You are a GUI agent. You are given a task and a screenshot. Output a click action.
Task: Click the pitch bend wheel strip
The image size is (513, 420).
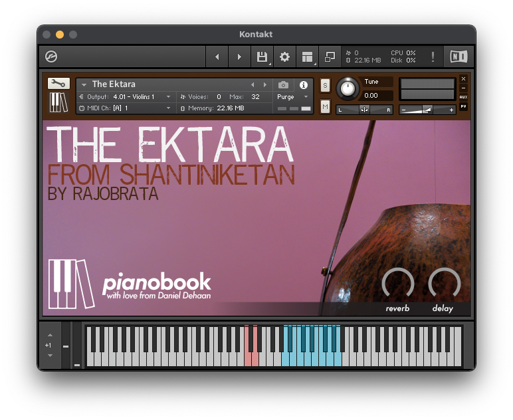pyautogui.click(x=66, y=346)
